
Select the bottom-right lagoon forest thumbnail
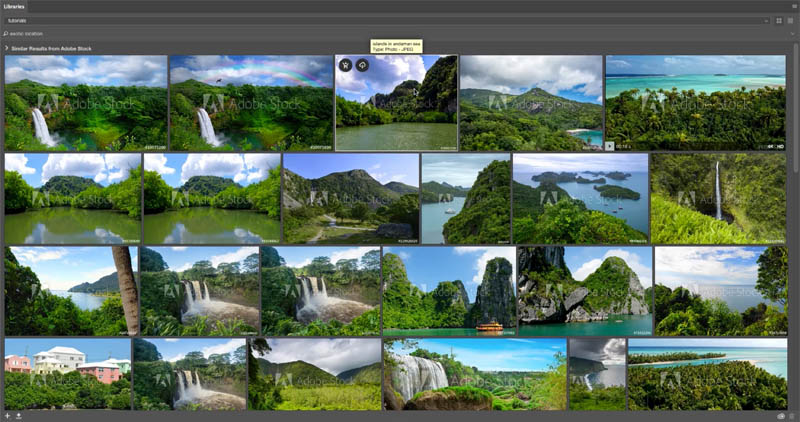coord(708,374)
